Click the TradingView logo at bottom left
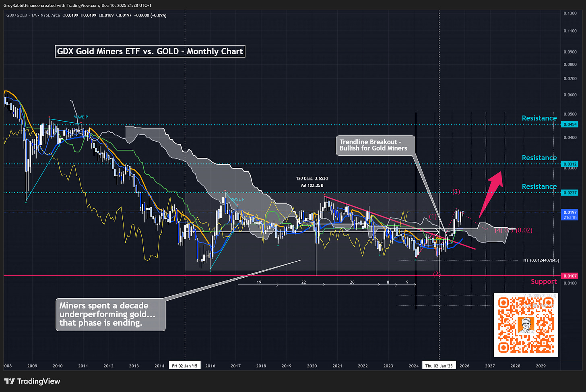Screen dimensions: 586x392 point(32,381)
